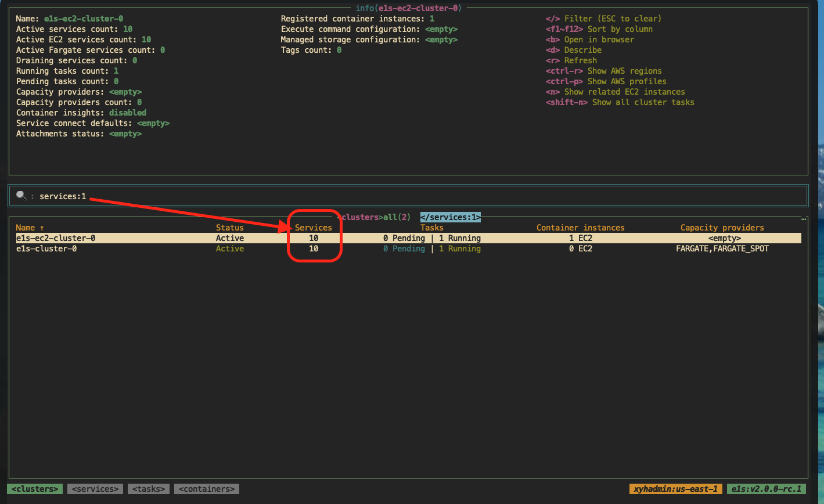Click Show related EC2 instances hint
This screenshot has height=504, width=824.
pyautogui.click(x=616, y=92)
